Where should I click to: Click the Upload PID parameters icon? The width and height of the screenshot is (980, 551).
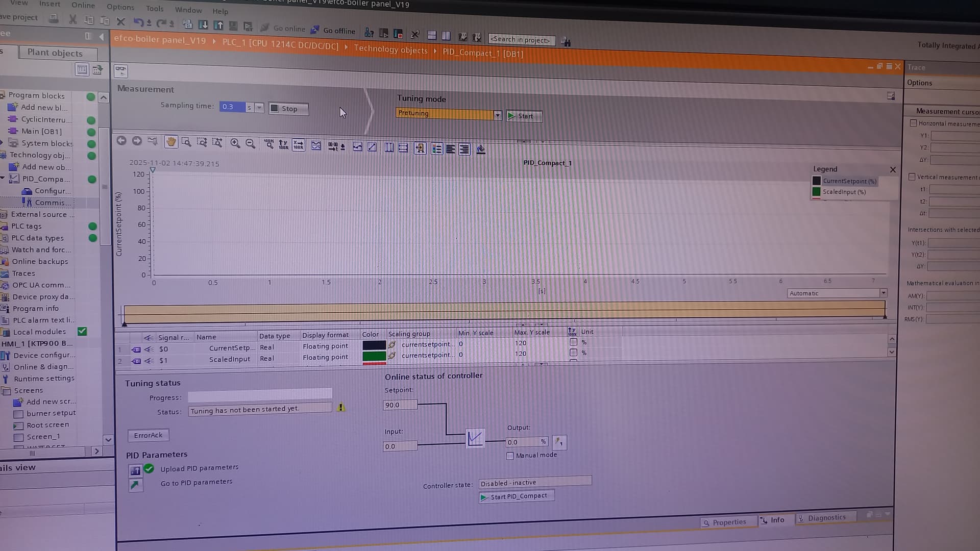point(135,470)
